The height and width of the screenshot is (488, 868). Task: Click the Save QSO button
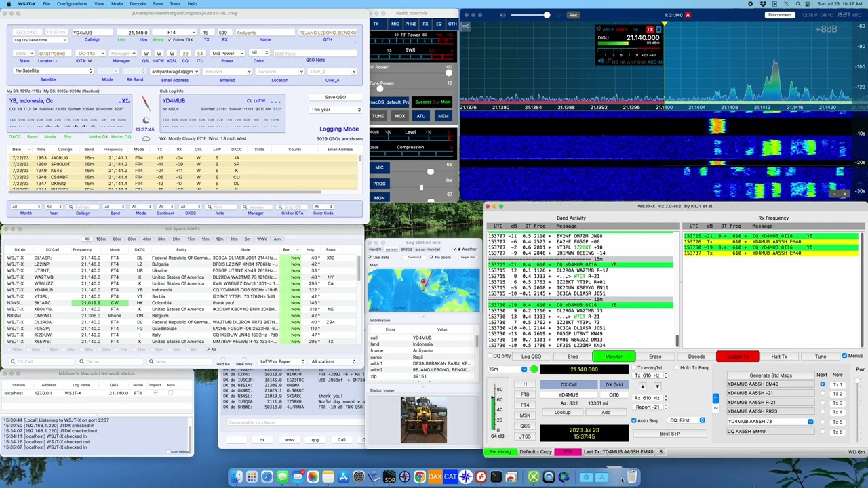pyautogui.click(x=336, y=97)
